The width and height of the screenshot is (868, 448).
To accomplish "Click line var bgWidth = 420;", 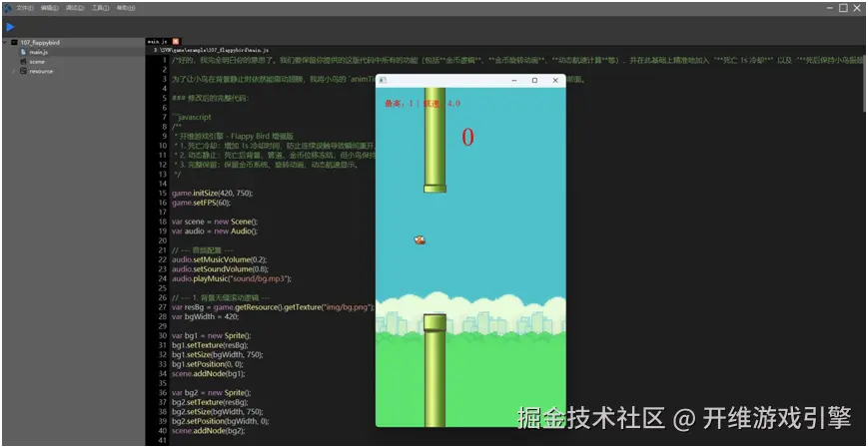I will click(205, 316).
